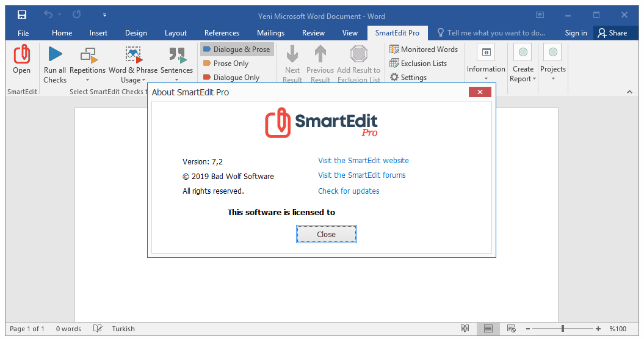Click the Projects icon
This screenshot has width=644, height=341.
click(552, 52)
